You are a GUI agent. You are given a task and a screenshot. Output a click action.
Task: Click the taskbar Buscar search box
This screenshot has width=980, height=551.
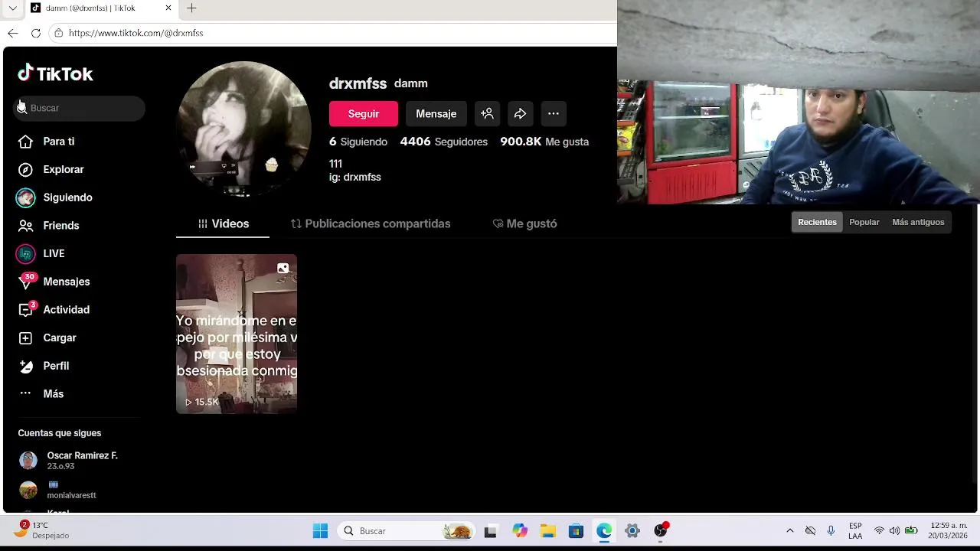pos(406,531)
